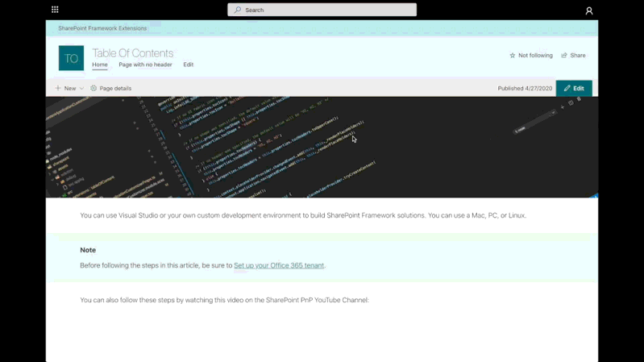Click the Page details gear icon
Screen dimensions: 644x362
click(93, 89)
